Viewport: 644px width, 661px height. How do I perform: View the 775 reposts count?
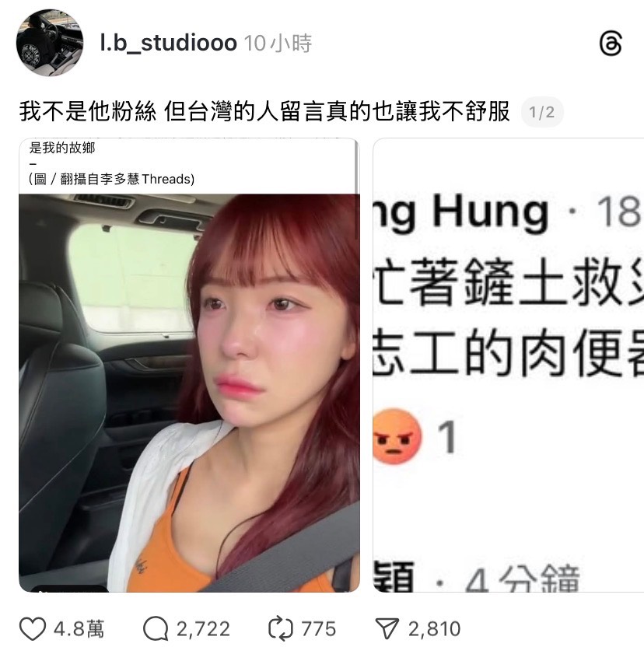tap(319, 629)
